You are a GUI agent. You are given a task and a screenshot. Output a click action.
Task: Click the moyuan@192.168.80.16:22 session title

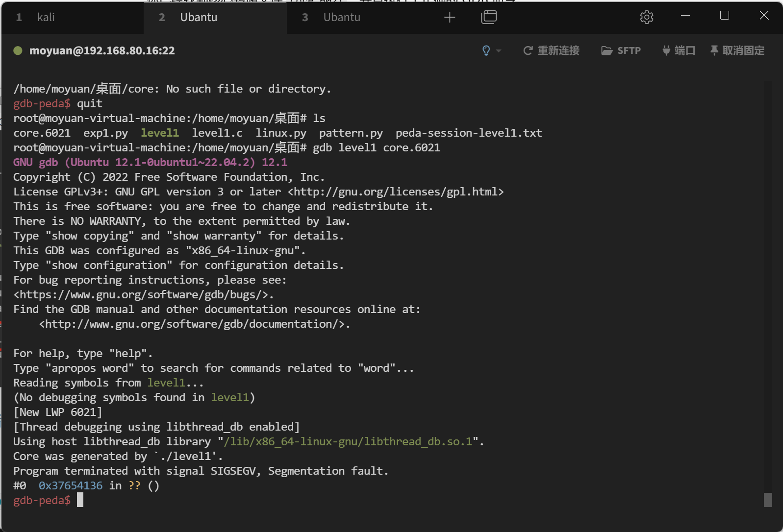point(102,50)
